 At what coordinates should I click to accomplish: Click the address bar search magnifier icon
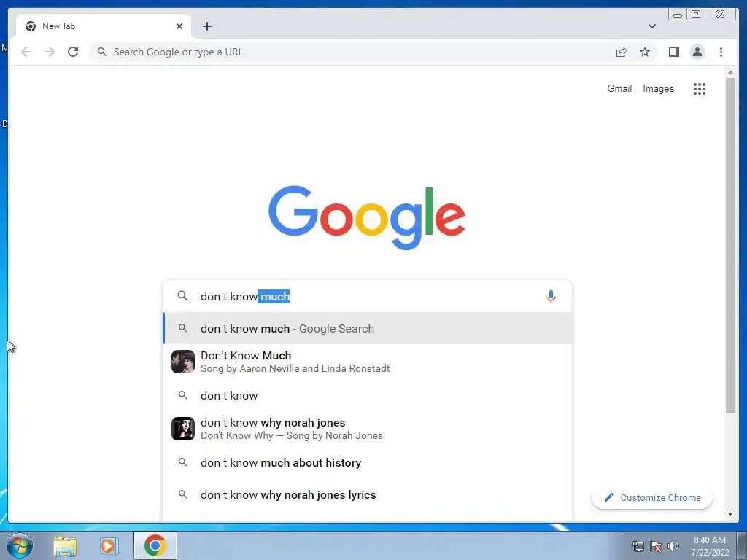101,52
